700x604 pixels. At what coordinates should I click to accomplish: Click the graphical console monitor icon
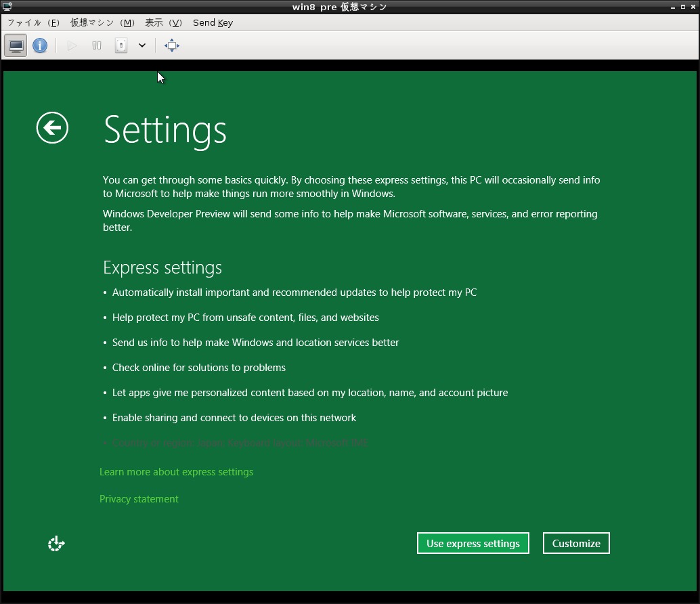click(x=16, y=45)
